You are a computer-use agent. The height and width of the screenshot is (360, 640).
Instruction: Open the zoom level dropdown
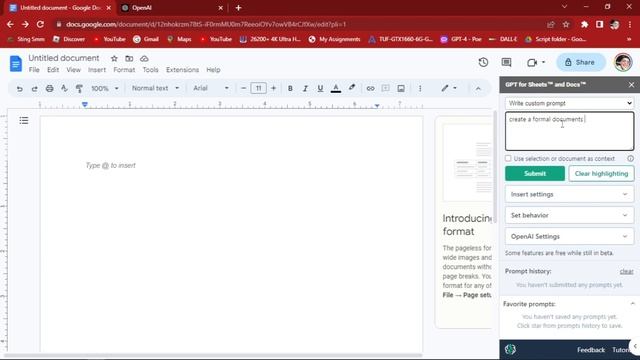[x=104, y=88]
